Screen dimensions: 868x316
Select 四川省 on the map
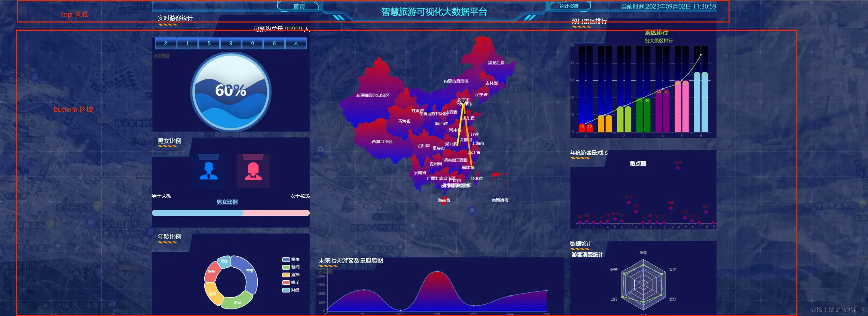tap(424, 146)
